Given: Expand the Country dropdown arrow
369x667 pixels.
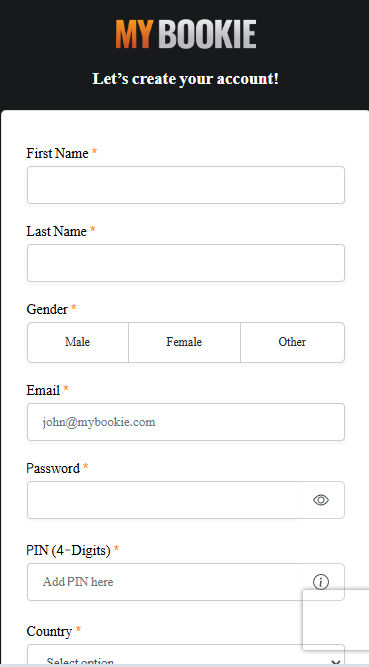Looking at the screenshot, I should tap(335, 662).
